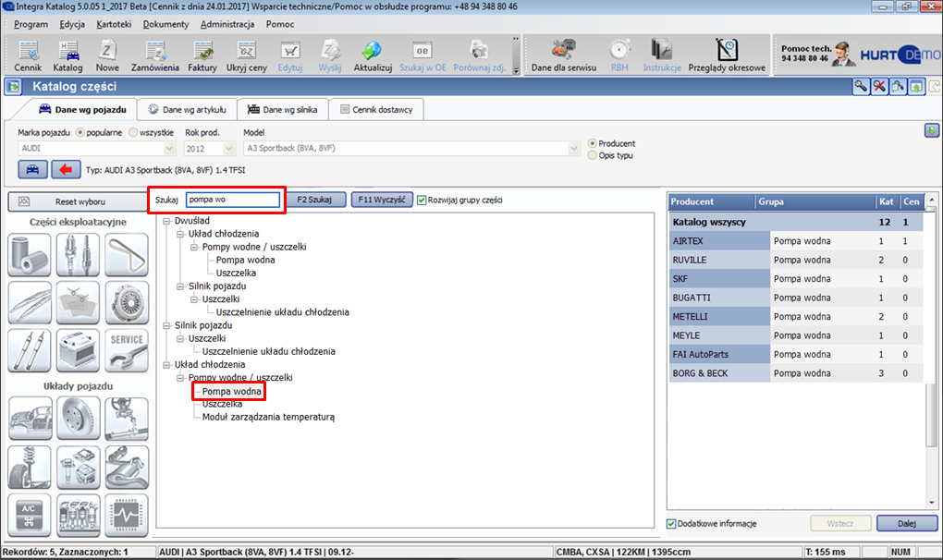Collapse the root-level Silnik pojazdu node
This screenshot has height=560, width=943.
coord(166,325)
